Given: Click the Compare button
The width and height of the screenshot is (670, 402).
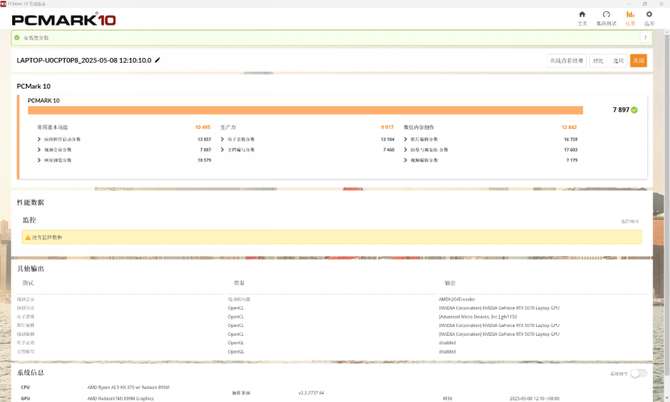Looking at the screenshot, I should (x=598, y=61).
